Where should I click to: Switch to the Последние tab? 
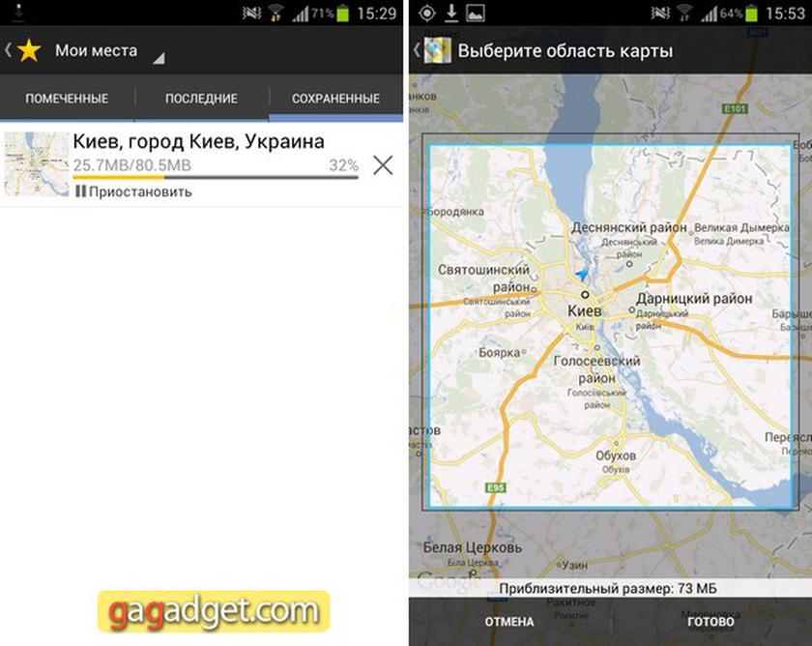(201, 99)
